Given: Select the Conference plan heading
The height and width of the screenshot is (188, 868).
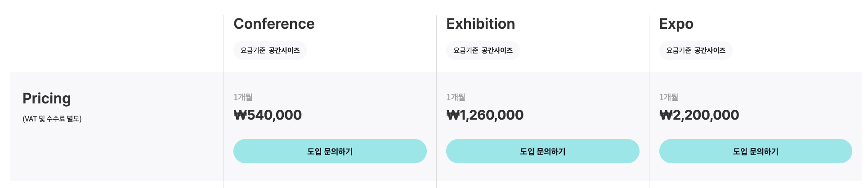Looking at the screenshot, I should coord(274,24).
